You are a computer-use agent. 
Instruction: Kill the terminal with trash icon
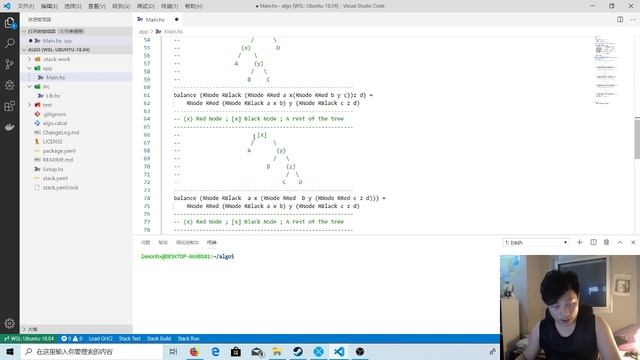(607, 242)
